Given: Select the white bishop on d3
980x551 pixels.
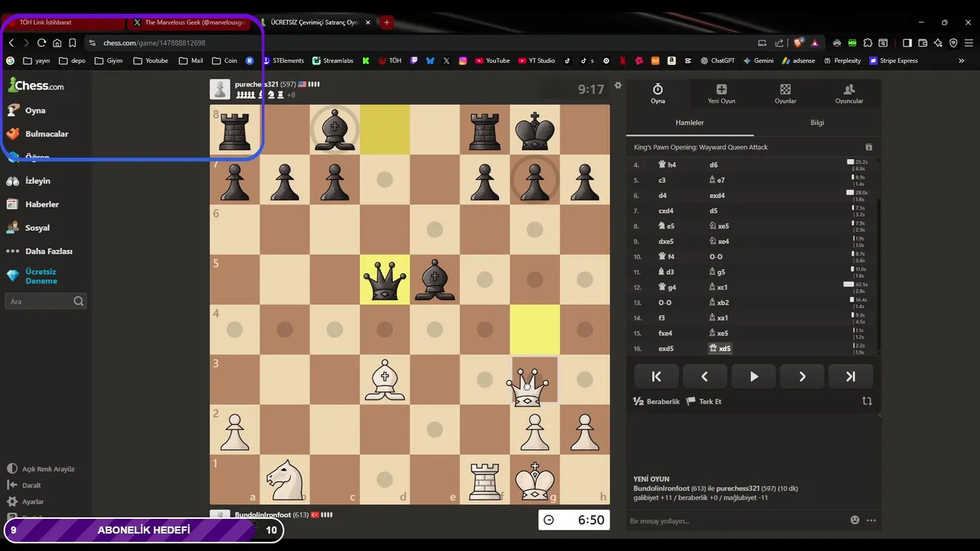Looking at the screenshot, I should pos(385,380).
